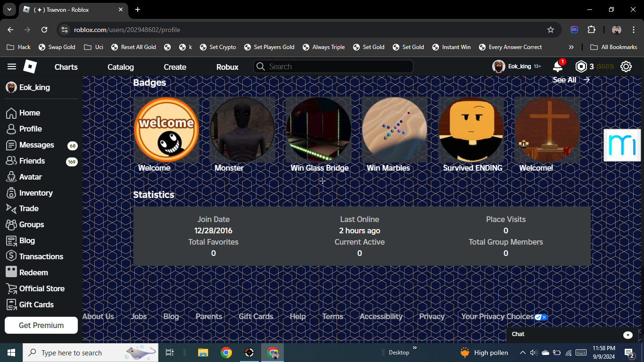Toggle the Your Privacy Choices switch icon
This screenshot has height=362, width=644.
tap(541, 317)
